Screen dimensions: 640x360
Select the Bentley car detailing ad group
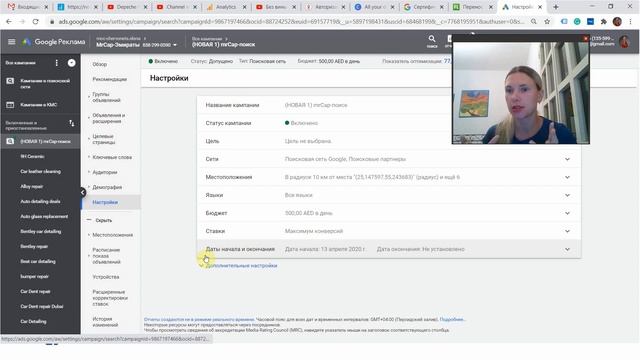click(x=40, y=231)
